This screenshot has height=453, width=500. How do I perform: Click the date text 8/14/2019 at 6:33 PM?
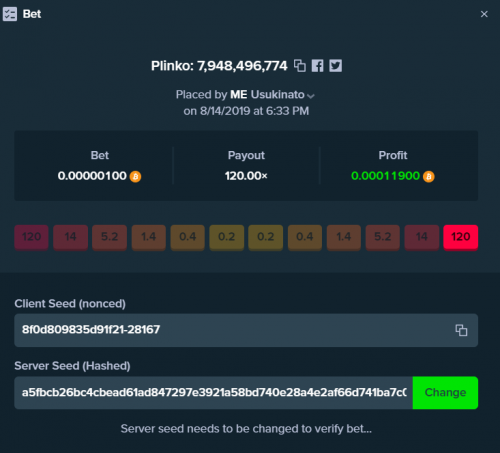click(254, 111)
